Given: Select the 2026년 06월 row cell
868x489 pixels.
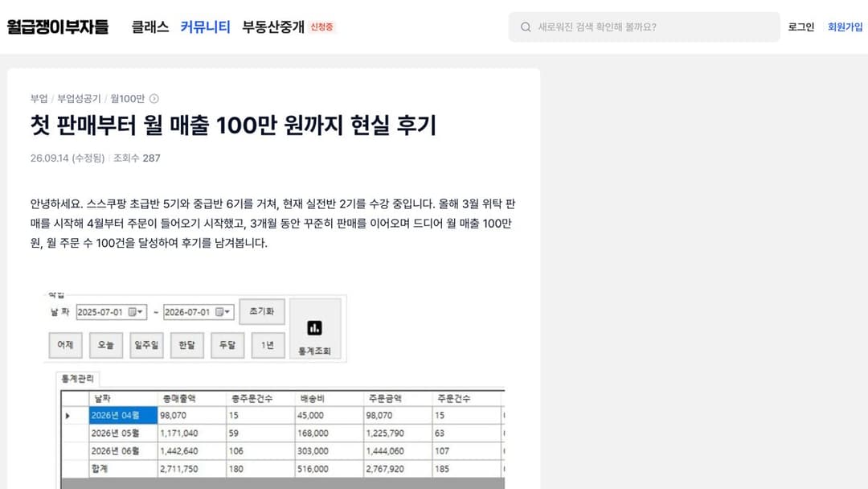Looking at the screenshot, I should [123, 450].
